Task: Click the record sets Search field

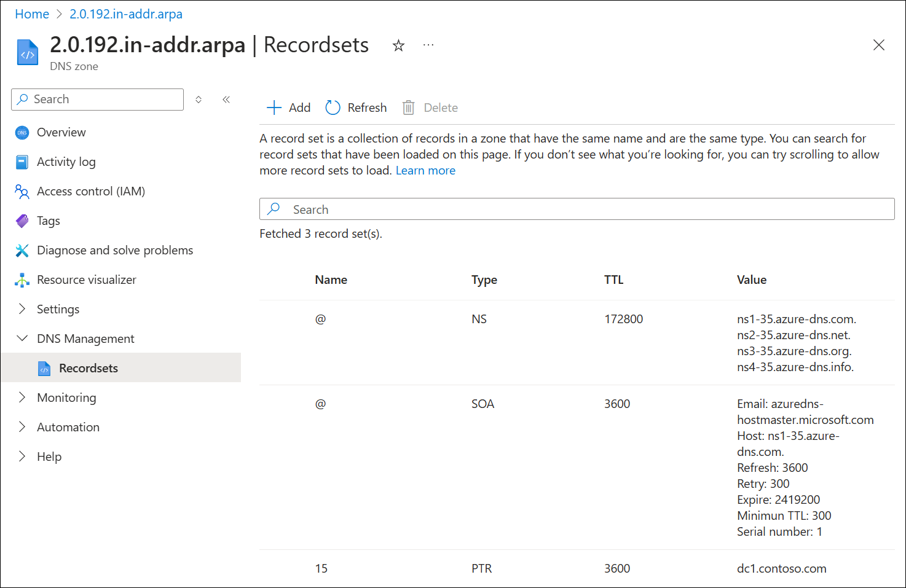Action: (577, 209)
